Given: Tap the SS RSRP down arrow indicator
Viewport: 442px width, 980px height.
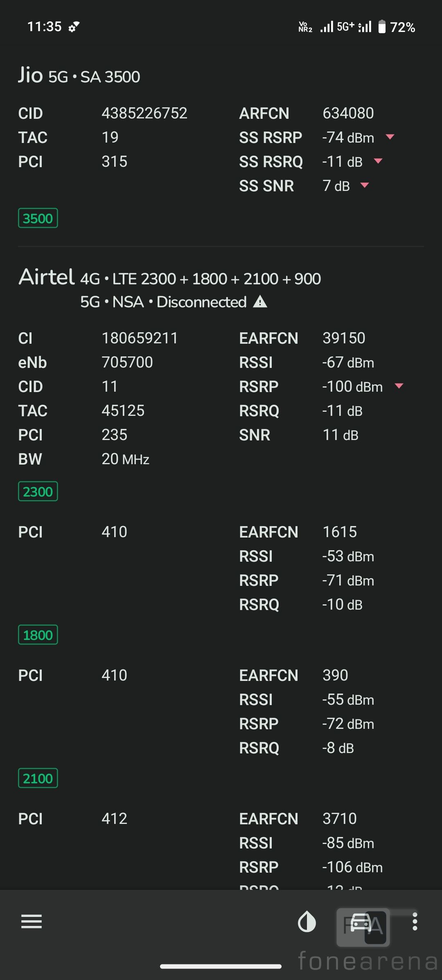Looking at the screenshot, I should (390, 137).
